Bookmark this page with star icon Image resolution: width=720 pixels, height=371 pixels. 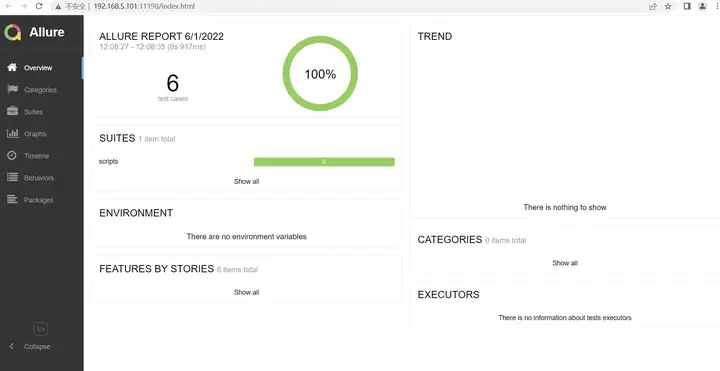(668, 6)
